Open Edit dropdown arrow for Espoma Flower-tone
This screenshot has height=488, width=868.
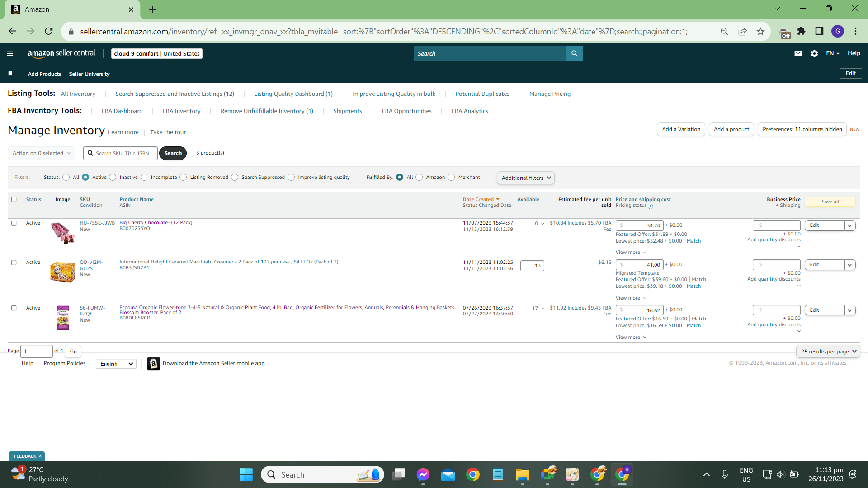click(850, 310)
